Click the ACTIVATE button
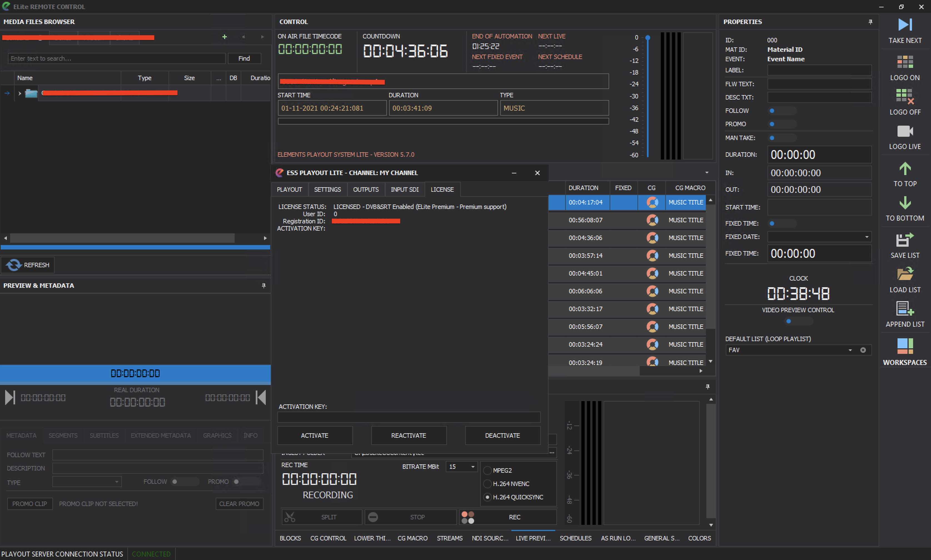Viewport: 931px width, 560px height. pyautogui.click(x=315, y=436)
